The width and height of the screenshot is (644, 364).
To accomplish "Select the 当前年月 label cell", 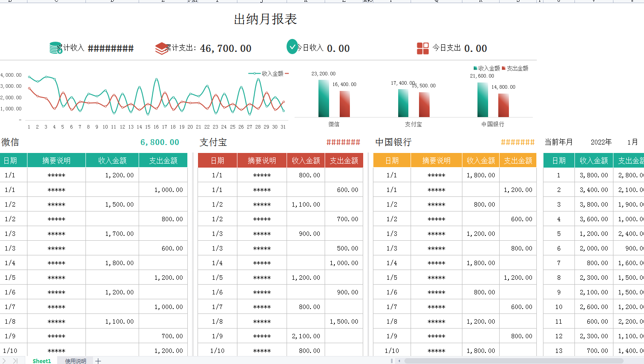I will 558,142.
